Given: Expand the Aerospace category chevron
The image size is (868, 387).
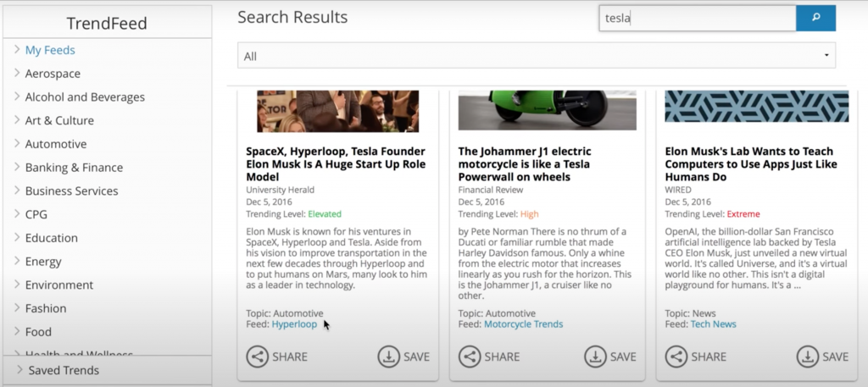Looking at the screenshot, I should point(17,74).
